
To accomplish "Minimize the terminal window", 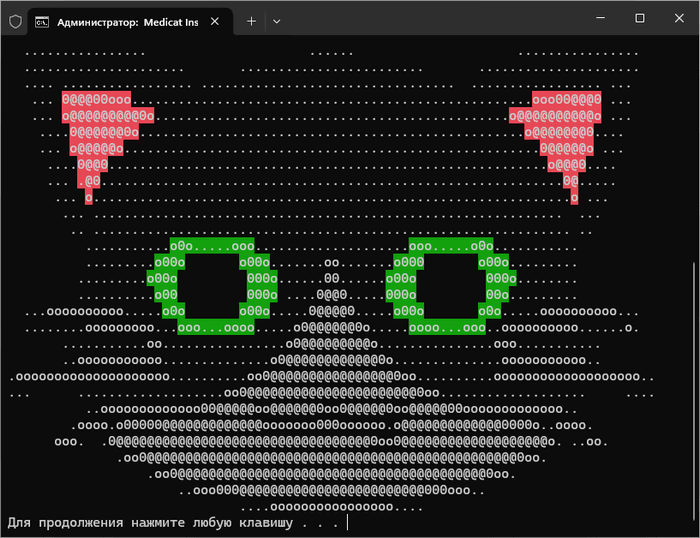I will 600,18.
